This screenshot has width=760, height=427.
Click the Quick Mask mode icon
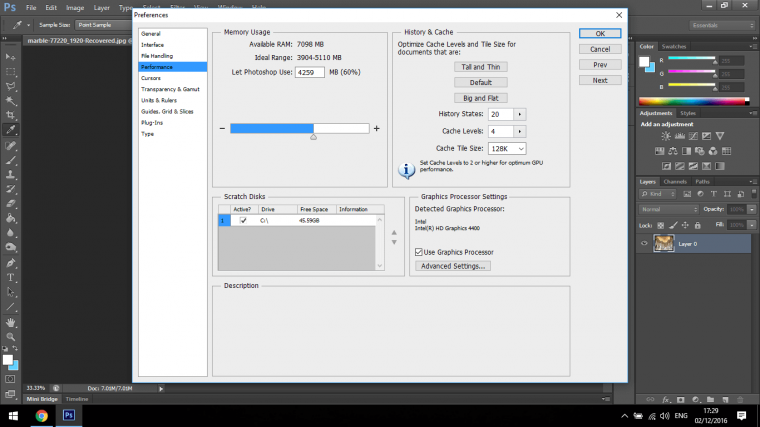(10, 379)
